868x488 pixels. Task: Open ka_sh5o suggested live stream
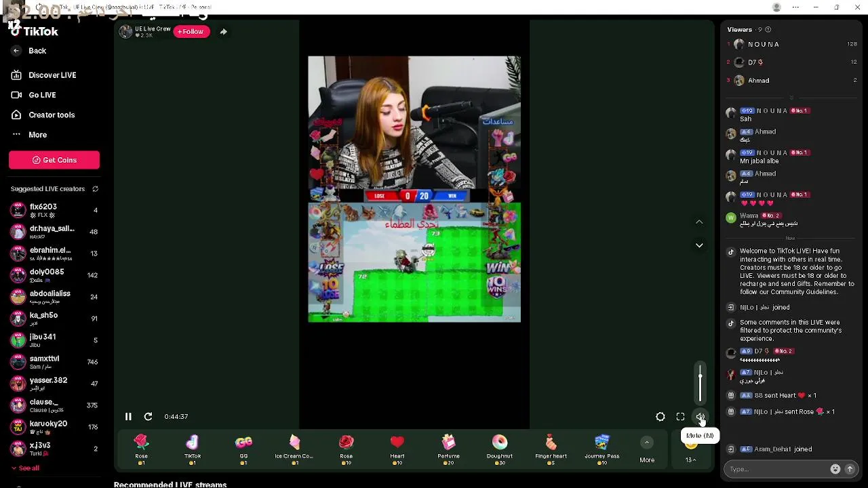click(54, 319)
